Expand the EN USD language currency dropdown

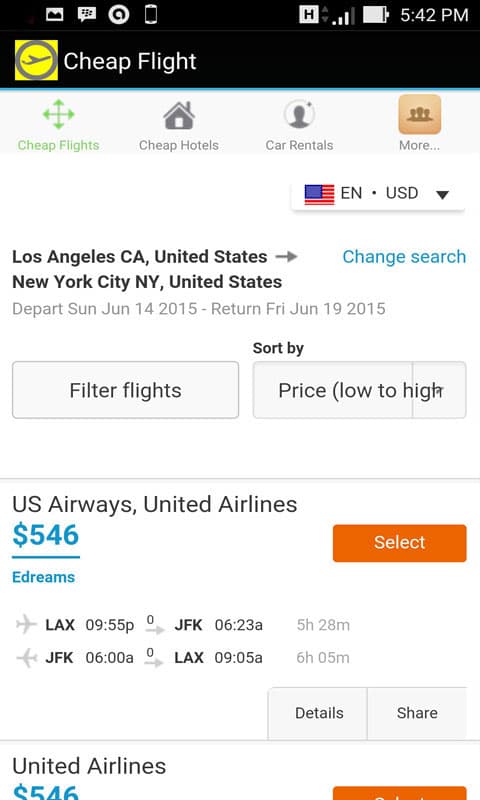point(378,194)
